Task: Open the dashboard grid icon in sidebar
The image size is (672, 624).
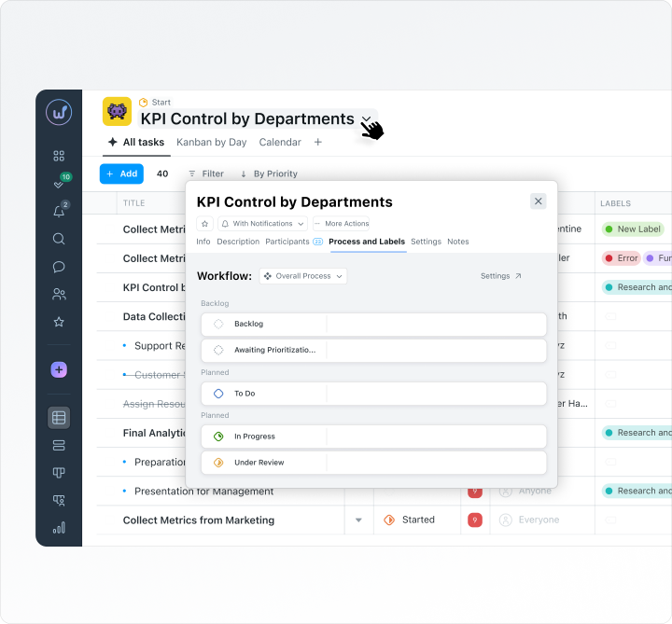Action: (59, 156)
